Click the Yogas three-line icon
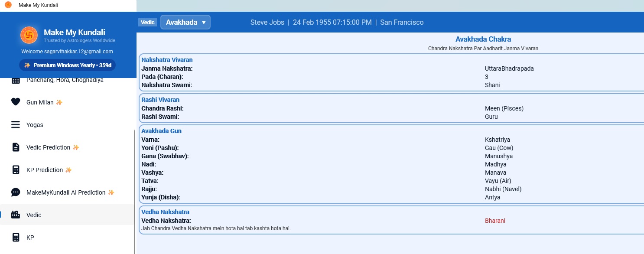Screen dimensions: 644x254 tap(16, 125)
